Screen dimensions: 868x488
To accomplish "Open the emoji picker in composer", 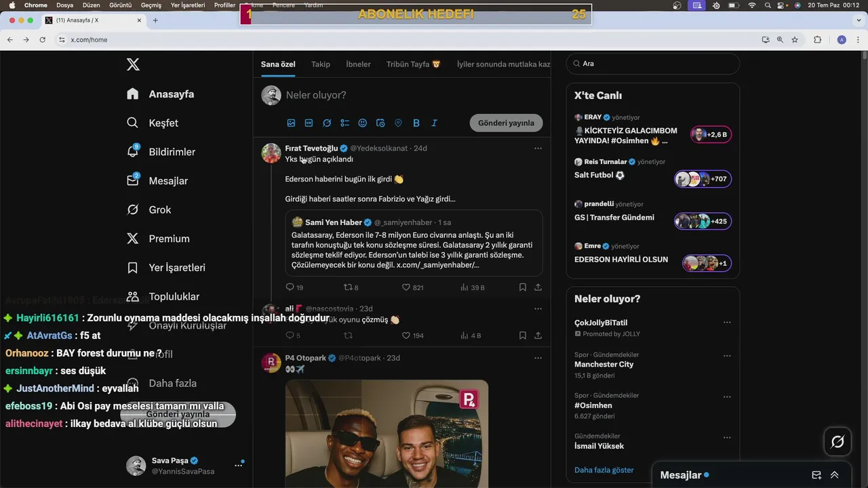I will [x=362, y=123].
